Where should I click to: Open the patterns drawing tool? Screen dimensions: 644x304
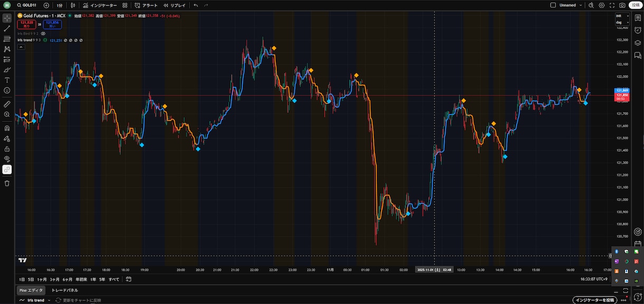[x=7, y=49]
